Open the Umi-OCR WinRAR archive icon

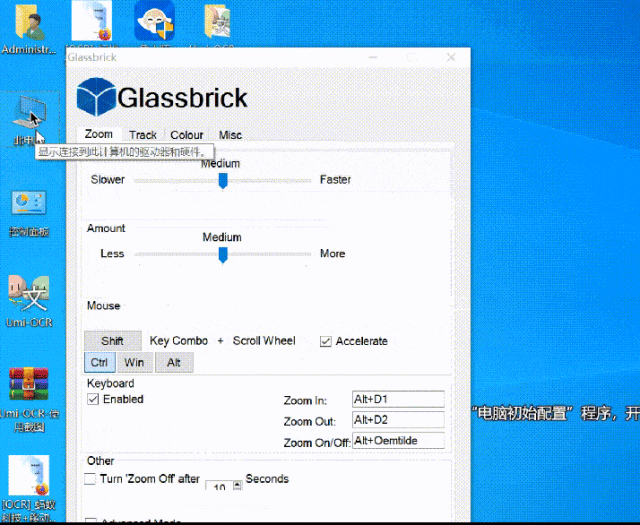[29, 398]
